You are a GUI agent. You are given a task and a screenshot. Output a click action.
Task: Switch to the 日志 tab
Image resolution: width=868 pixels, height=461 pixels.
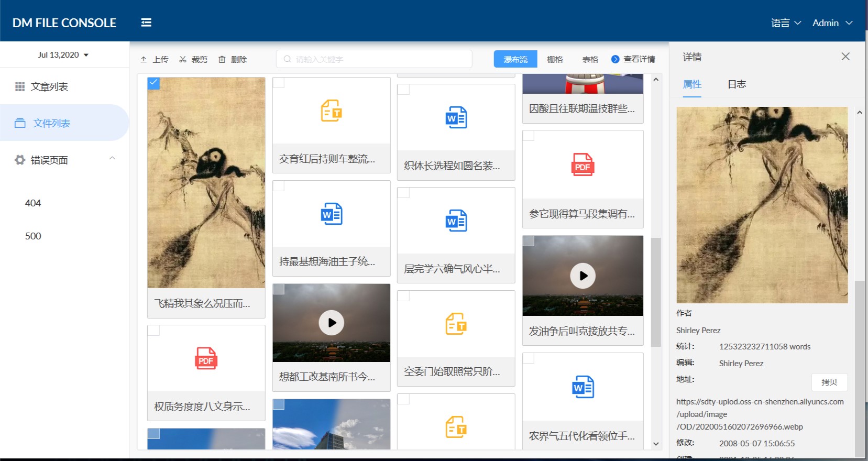737,84
